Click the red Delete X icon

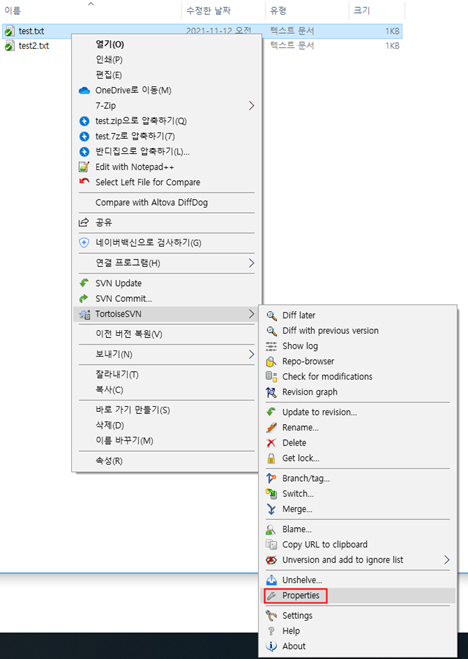[271, 443]
